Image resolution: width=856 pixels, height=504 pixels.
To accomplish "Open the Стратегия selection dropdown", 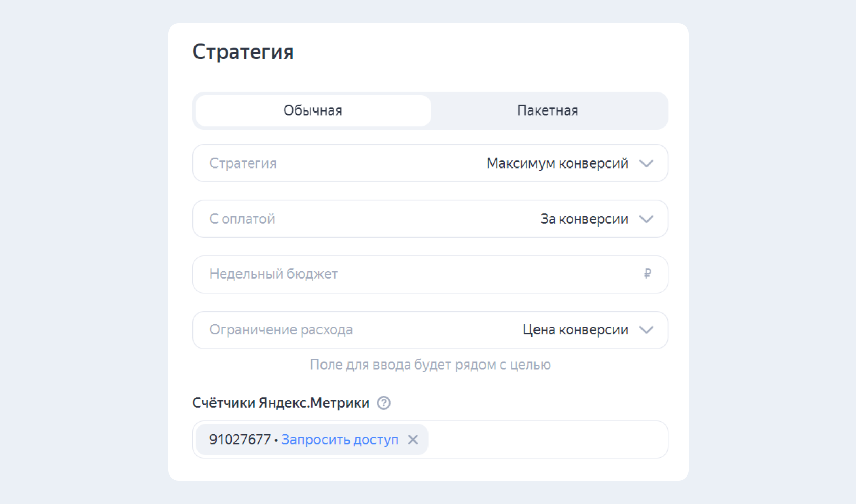I will 430,163.
